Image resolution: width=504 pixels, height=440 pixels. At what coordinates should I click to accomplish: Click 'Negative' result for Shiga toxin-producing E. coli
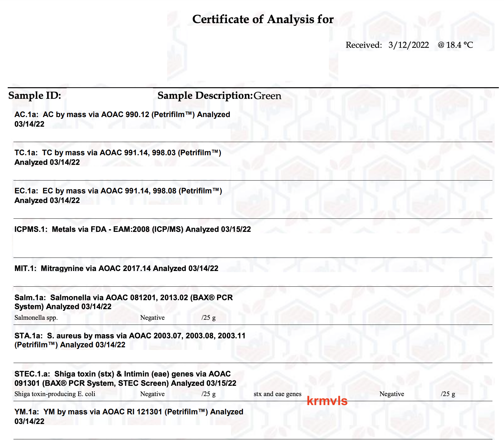tap(152, 394)
